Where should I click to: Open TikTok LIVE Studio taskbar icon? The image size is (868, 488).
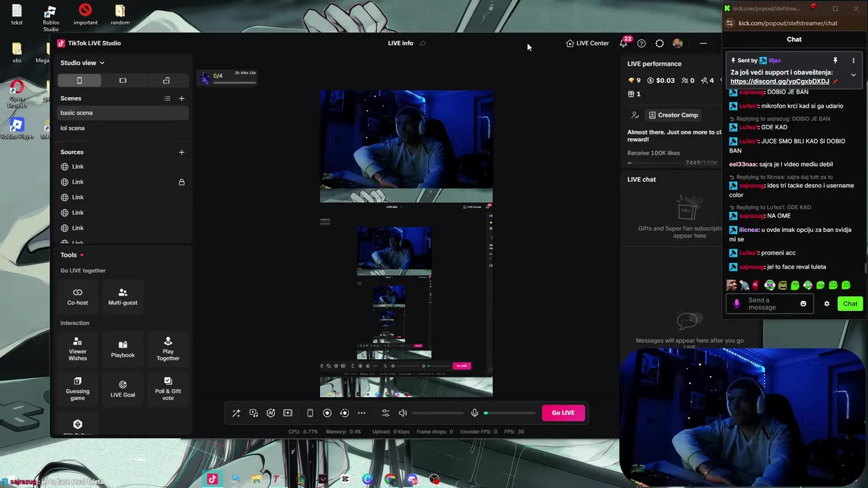(212, 479)
